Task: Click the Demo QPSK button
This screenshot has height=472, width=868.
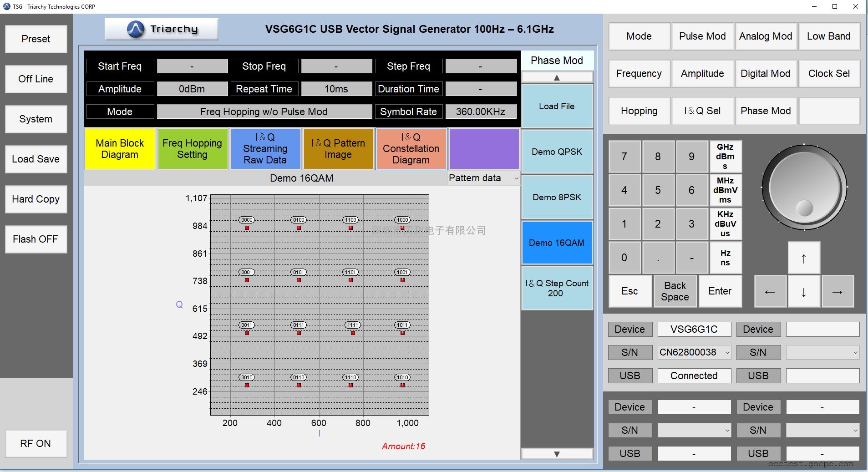Action: tap(557, 152)
